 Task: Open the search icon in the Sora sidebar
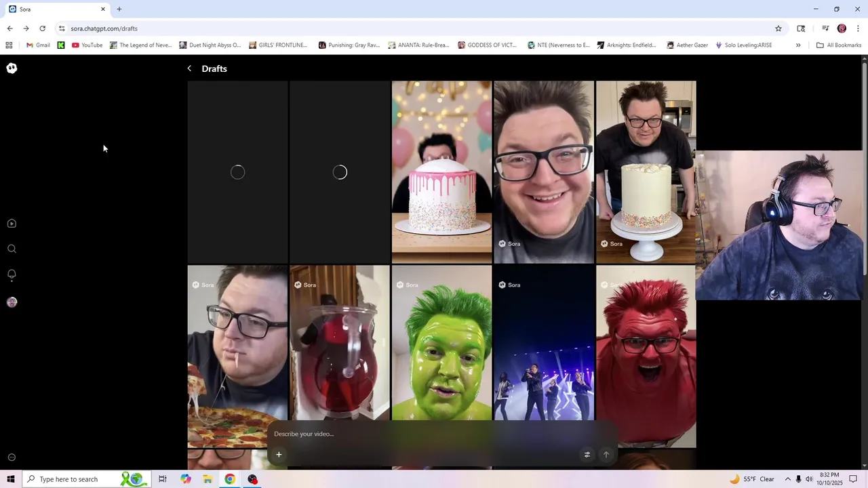(x=12, y=249)
